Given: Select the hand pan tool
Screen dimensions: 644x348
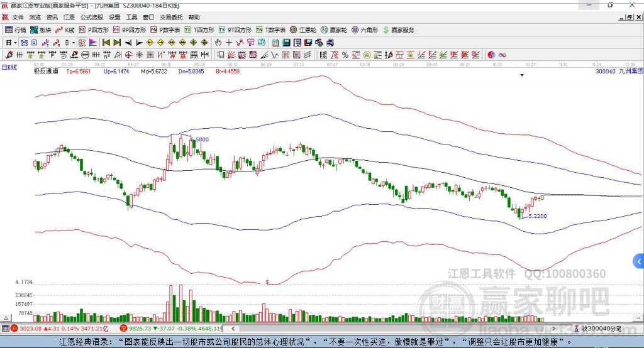Looking at the screenshot, I should [x=218, y=43].
